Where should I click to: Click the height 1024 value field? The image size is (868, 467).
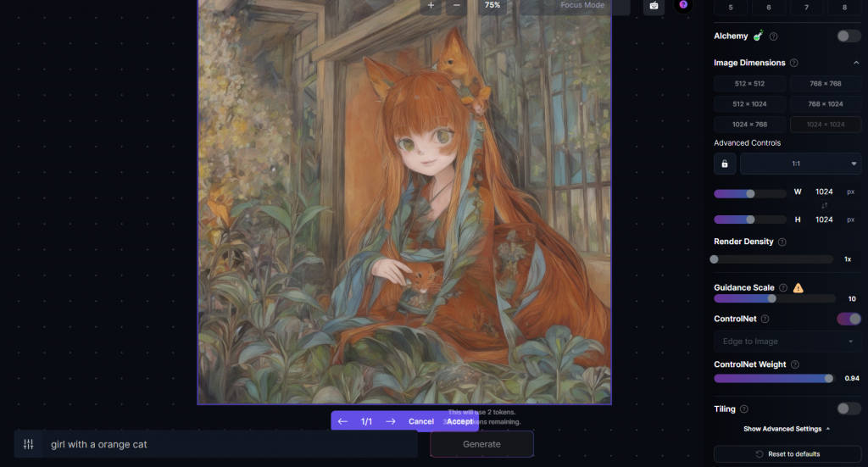(824, 220)
